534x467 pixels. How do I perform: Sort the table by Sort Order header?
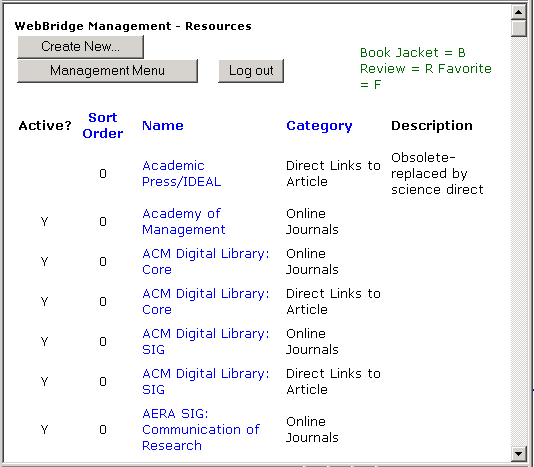(103, 125)
